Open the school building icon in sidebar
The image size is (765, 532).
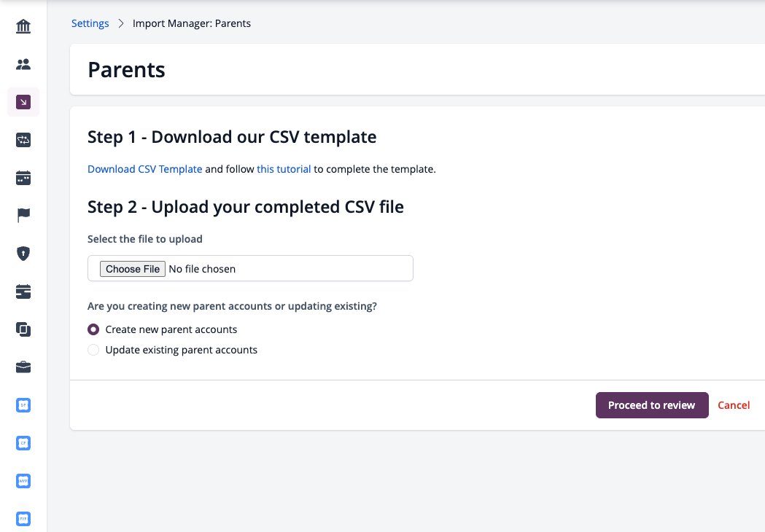(x=23, y=26)
